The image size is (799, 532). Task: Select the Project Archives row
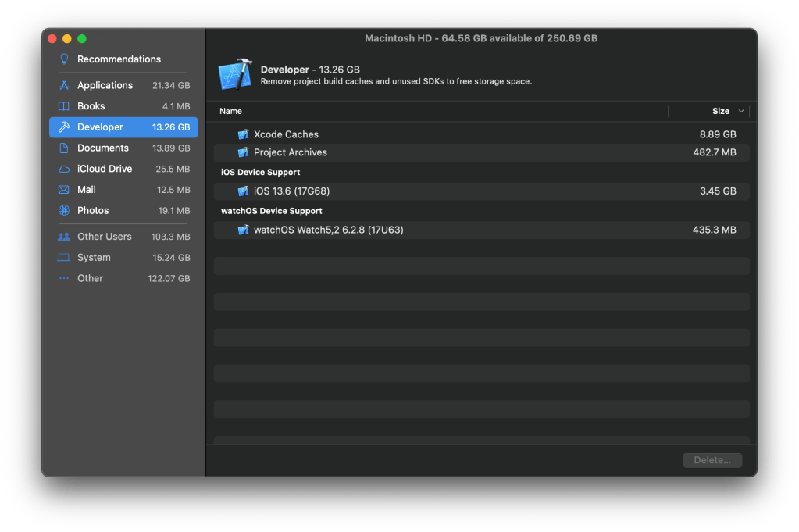(x=481, y=152)
